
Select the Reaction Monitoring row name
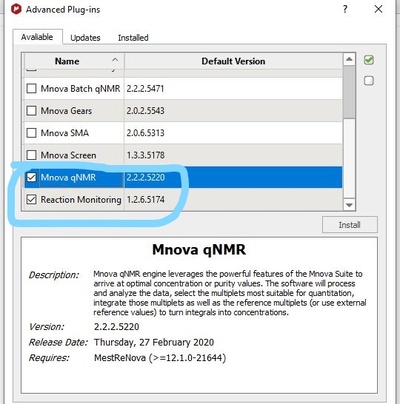click(81, 200)
